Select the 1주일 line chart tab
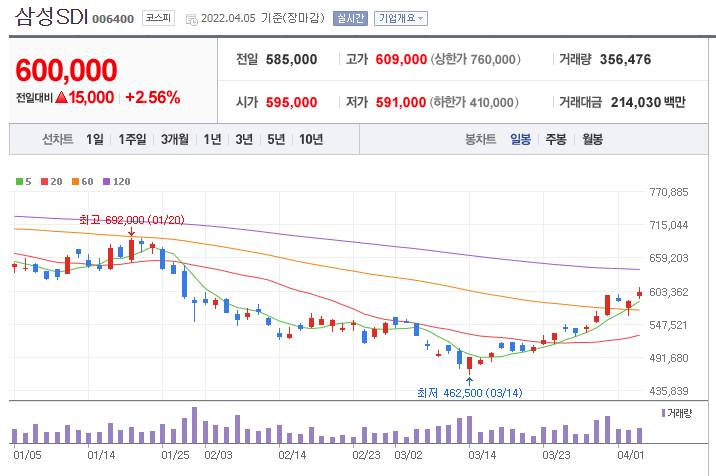 (x=132, y=139)
